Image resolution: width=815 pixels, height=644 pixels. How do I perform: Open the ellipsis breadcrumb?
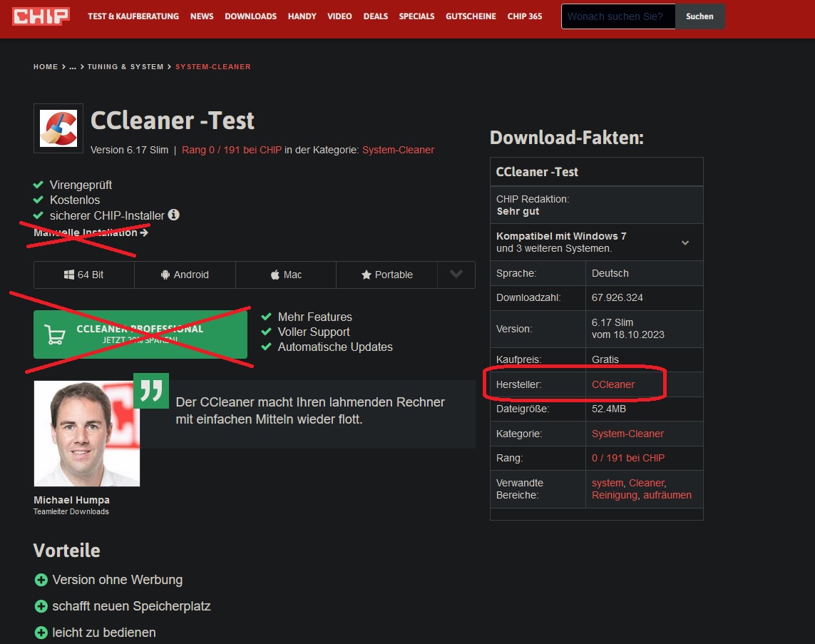[73, 66]
